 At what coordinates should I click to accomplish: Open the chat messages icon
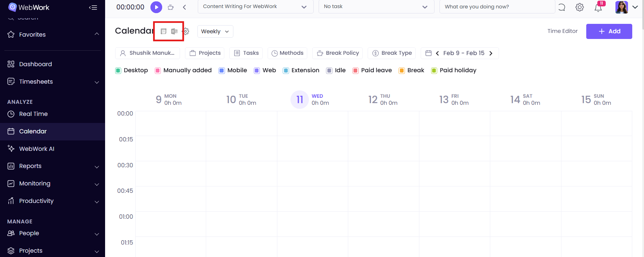[562, 7]
